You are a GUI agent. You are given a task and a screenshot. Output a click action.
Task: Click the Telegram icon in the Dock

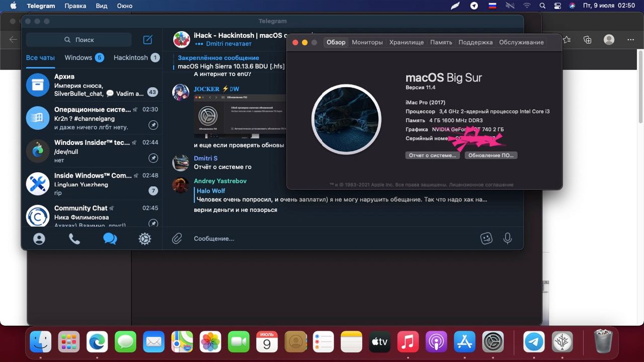coord(534,342)
